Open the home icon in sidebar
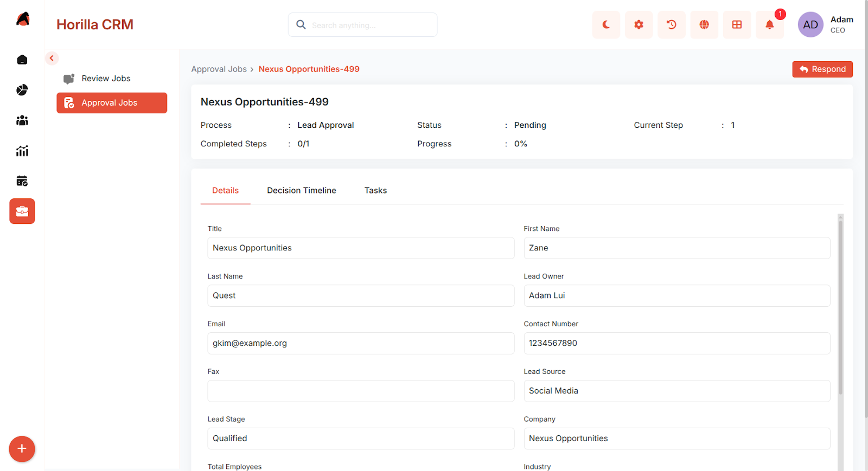Viewport: 868px width, 471px height. point(22,60)
